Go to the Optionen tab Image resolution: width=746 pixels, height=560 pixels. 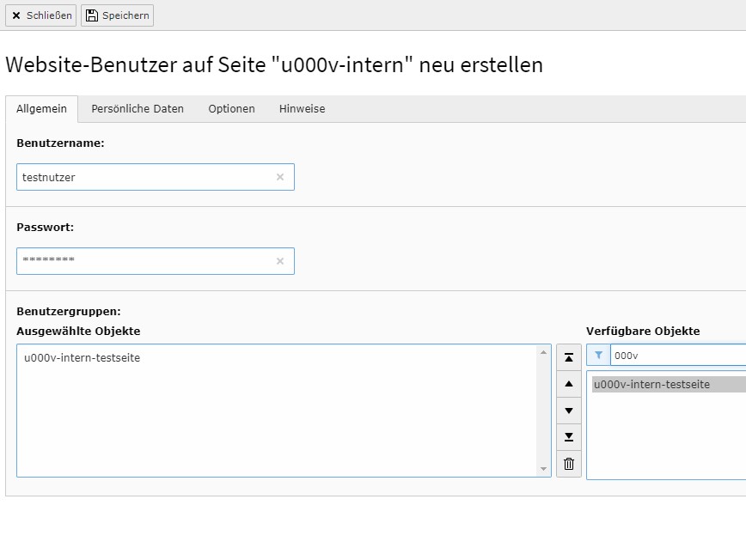coord(231,109)
